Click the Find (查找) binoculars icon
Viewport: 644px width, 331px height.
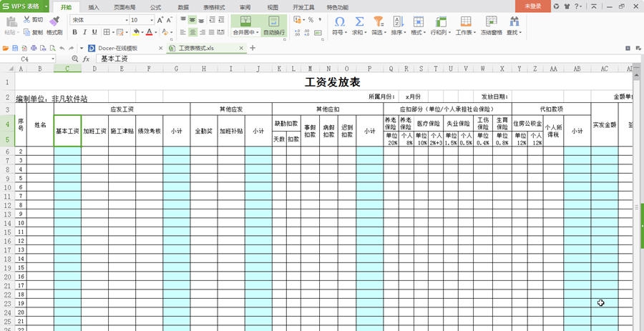[x=514, y=21]
